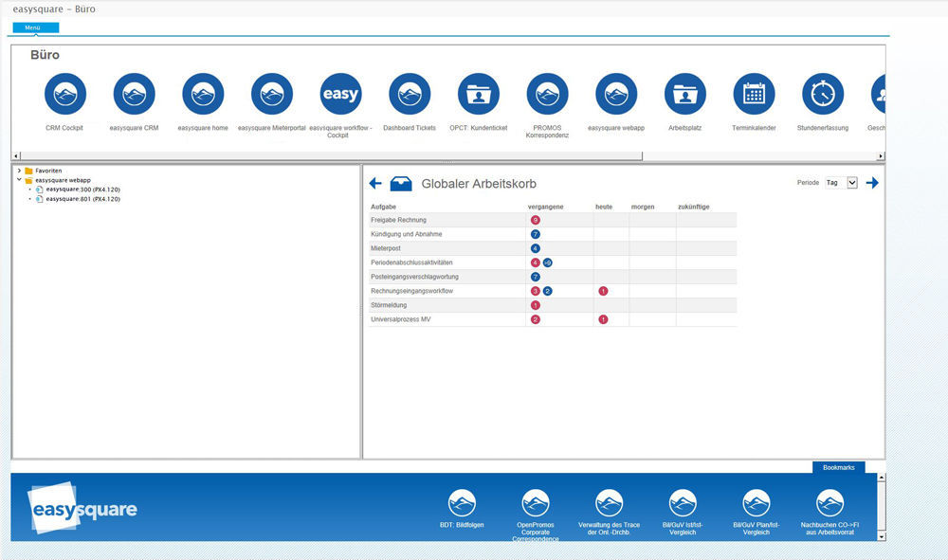Image resolution: width=948 pixels, height=560 pixels.
Task: Open the CRM Cockpit icon
Action: pyautogui.click(x=64, y=95)
